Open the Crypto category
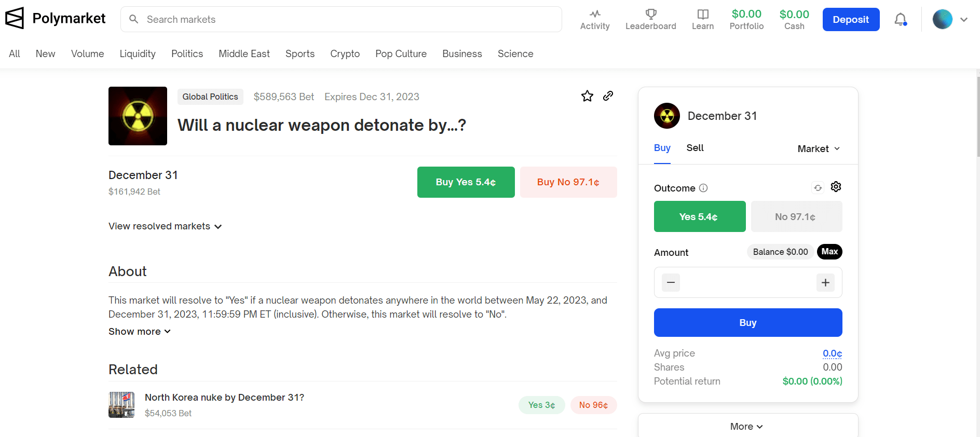 coord(345,53)
